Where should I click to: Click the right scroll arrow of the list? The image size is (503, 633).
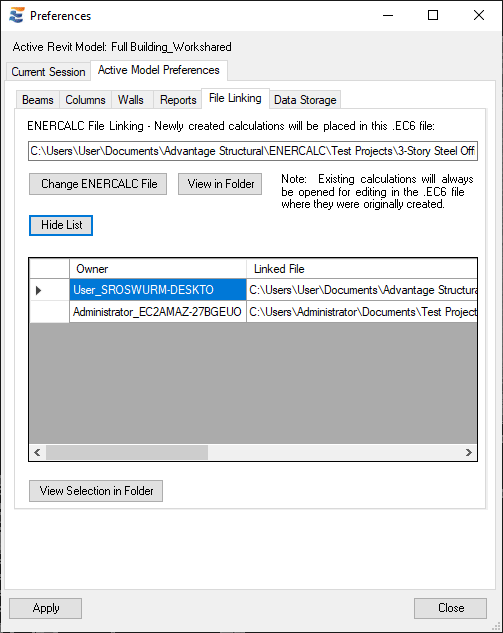[x=469, y=452]
